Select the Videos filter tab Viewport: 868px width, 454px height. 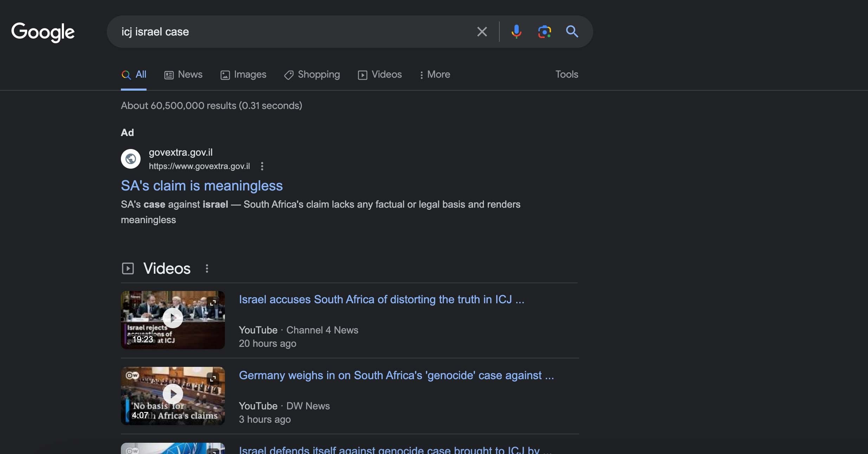380,74
